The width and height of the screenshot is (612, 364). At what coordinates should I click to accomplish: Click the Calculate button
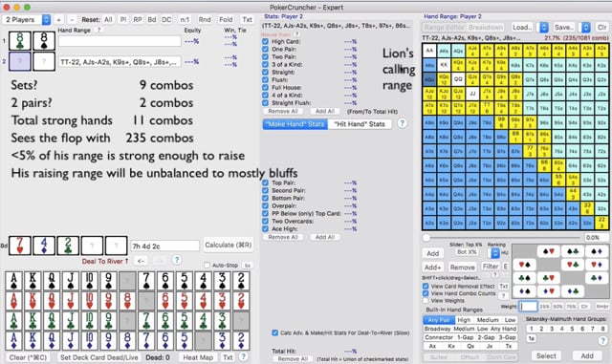(229, 245)
